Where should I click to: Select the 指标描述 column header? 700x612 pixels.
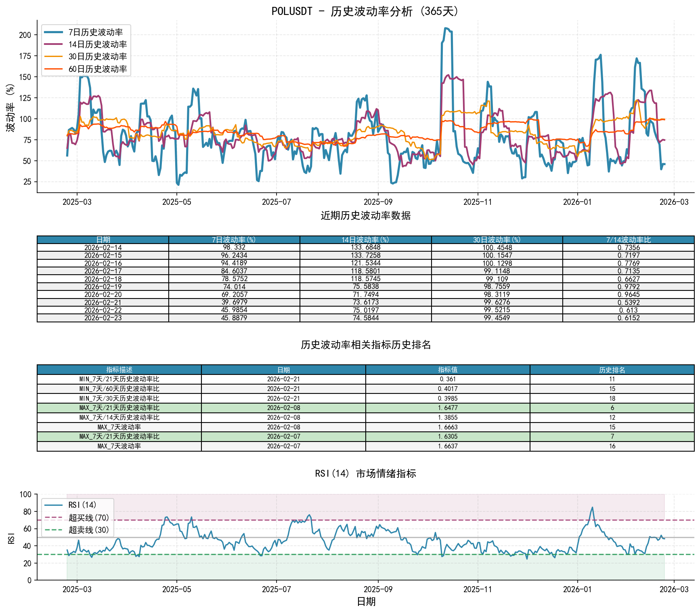click(119, 370)
